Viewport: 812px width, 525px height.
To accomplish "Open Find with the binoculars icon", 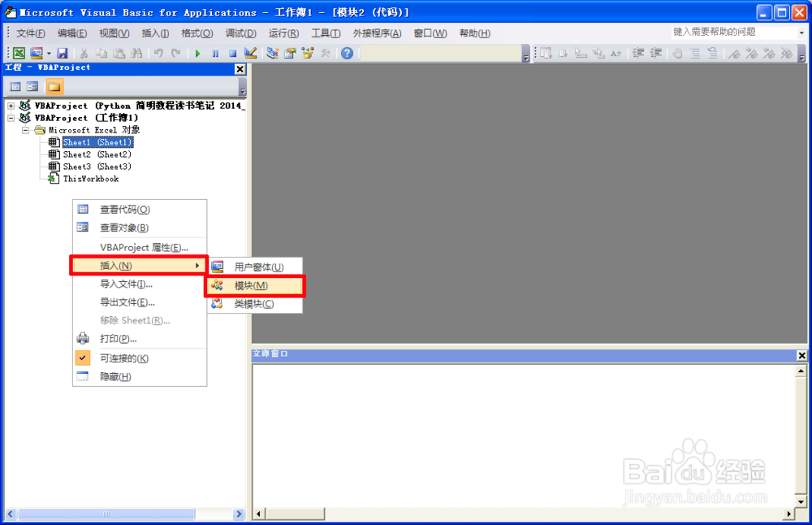I will (136, 53).
